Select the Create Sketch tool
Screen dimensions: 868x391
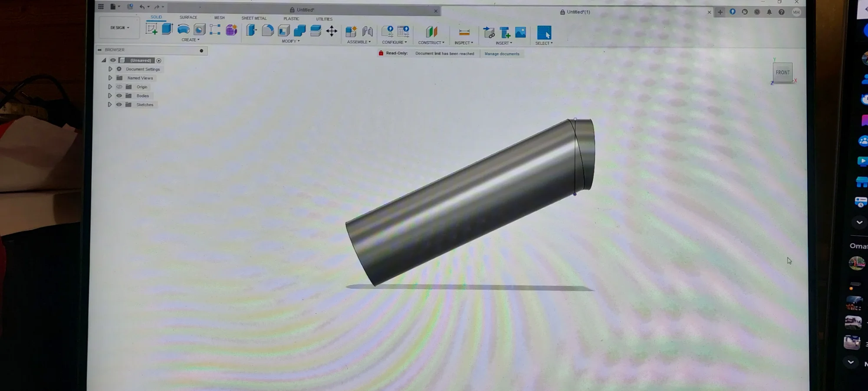(x=151, y=29)
